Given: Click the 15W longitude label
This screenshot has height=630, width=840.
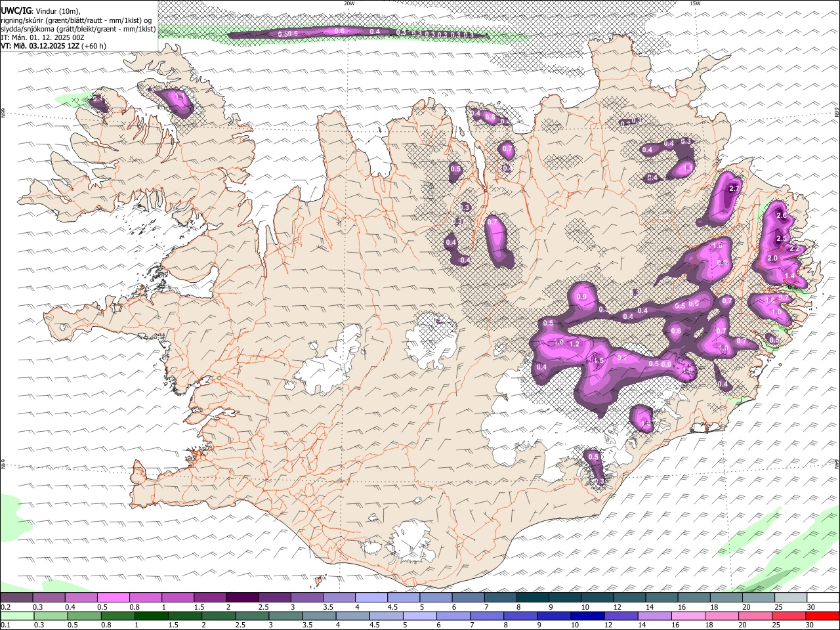Looking at the screenshot, I should [x=695, y=3].
